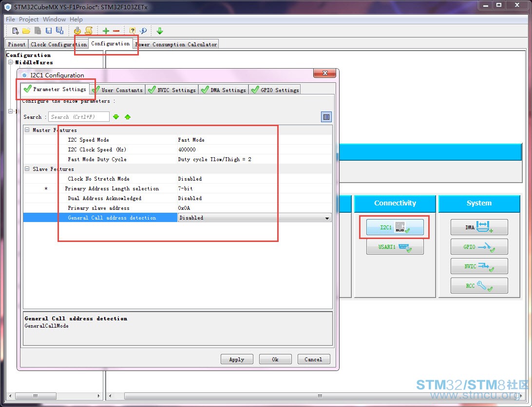This screenshot has width=532, height=407.
Task: Click the green plus toolbar icon
Action: [106, 31]
